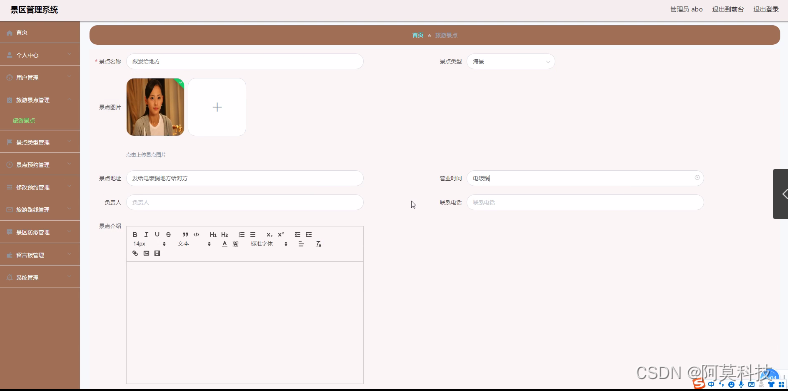The height and width of the screenshot is (391, 788).
Task: Expand the 景点类型管理 sidebar chevron
Action: [69, 142]
